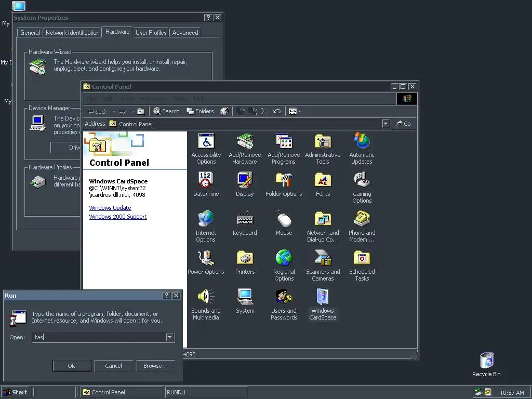Switch to Advanced tab in System Properties
Image resolution: width=532 pixels, height=399 pixels.
click(x=185, y=33)
